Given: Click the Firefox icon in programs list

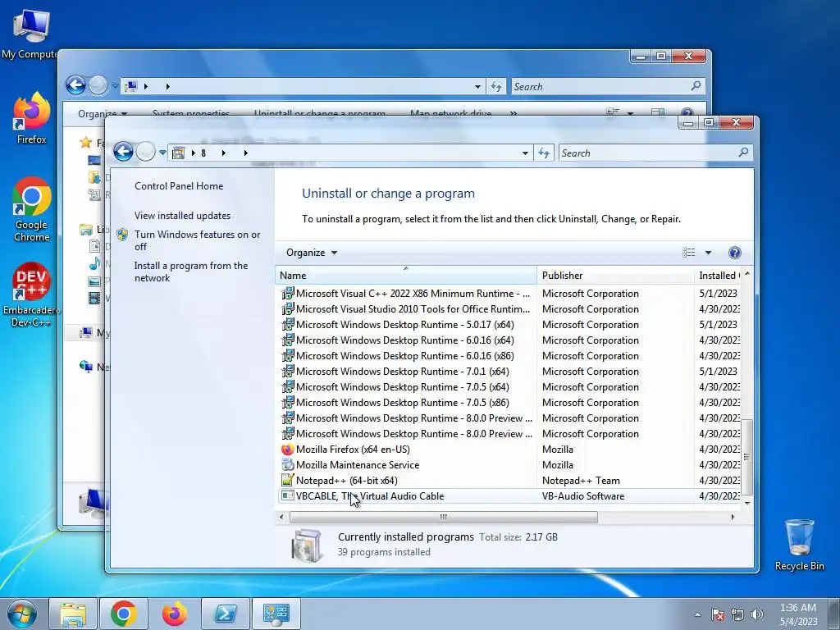Looking at the screenshot, I should point(288,450).
